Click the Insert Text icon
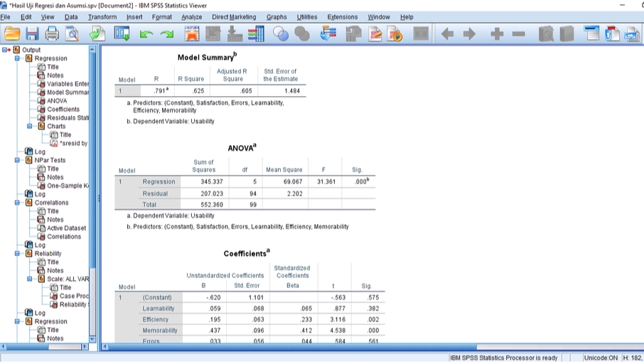 632,33
